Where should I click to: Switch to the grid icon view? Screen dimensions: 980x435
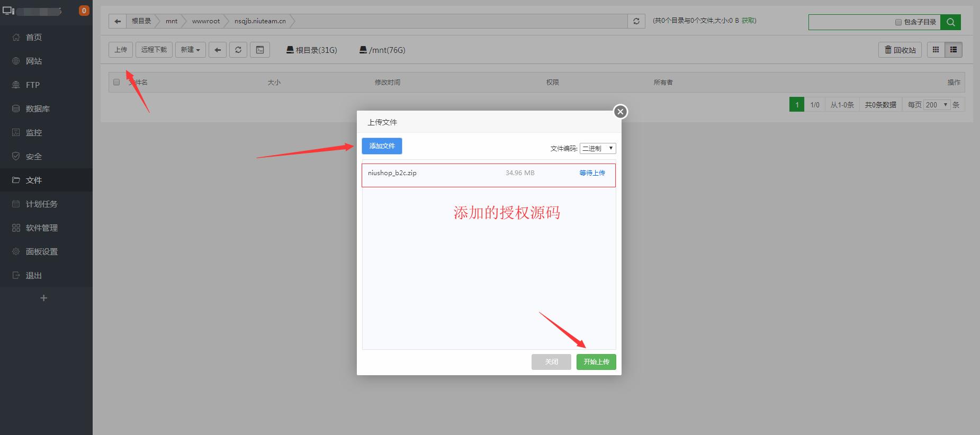click(936, 50)
